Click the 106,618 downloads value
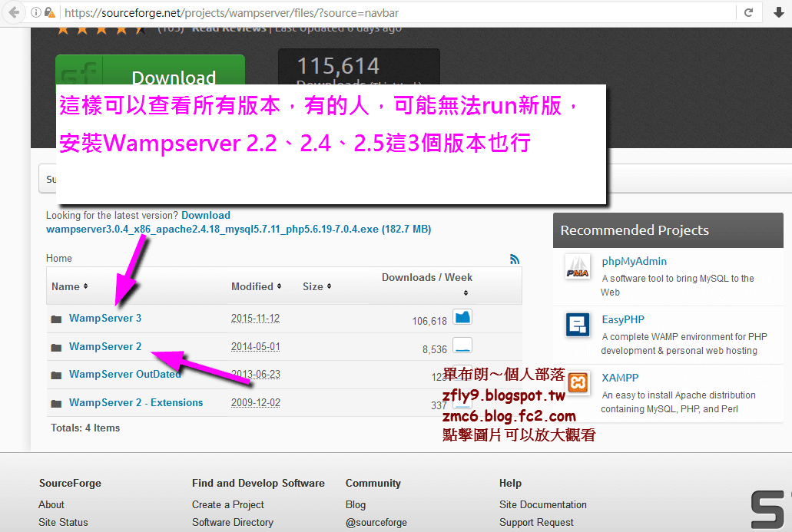The height and width of the screenshot is (532, 792). point(429,321)
